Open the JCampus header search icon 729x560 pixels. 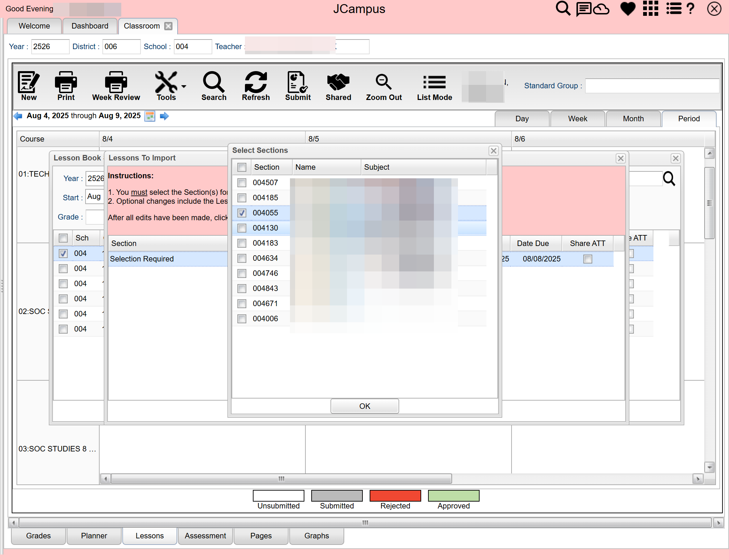click(x=563, y=9)
